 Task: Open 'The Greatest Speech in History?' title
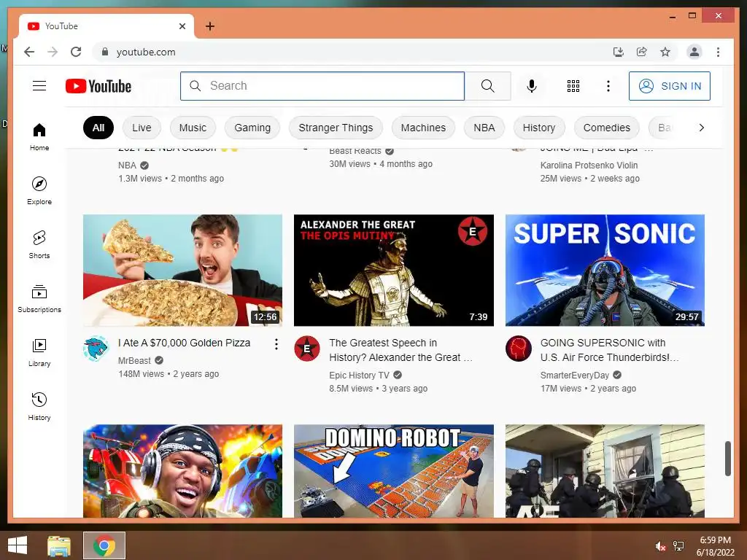pyautogui.click(x=400, y=350)
